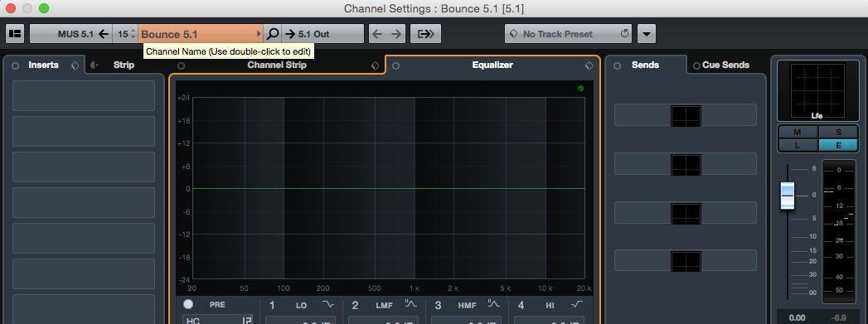The height and width of the screenshot is (324, 868).
Task: Select band 3 HMF filter type icon
Action: [494, 305]
